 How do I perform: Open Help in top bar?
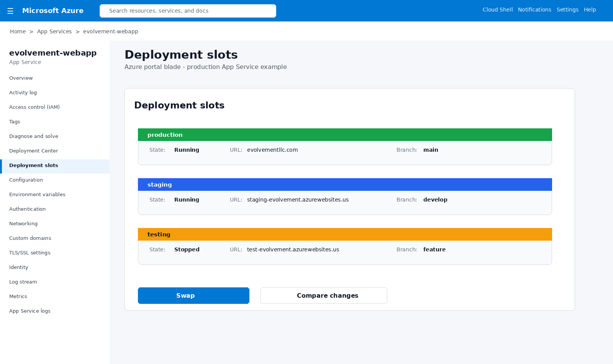click(590, 10)
